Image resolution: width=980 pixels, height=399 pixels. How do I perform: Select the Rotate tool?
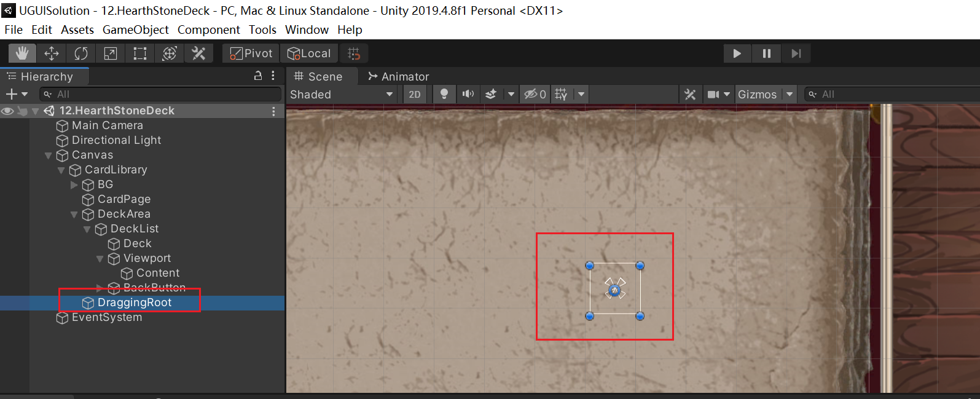(81, 53)
